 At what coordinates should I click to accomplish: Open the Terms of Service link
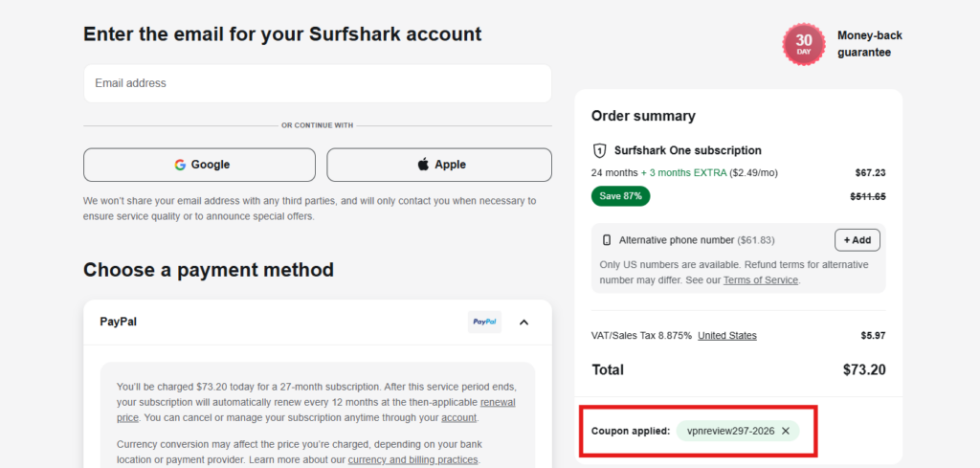(x=761, y=280)
